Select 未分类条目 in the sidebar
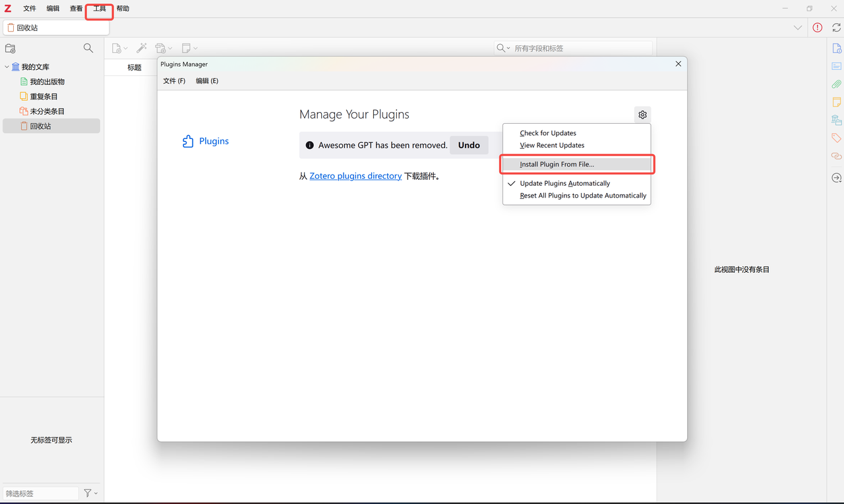 tap(47, 111)
